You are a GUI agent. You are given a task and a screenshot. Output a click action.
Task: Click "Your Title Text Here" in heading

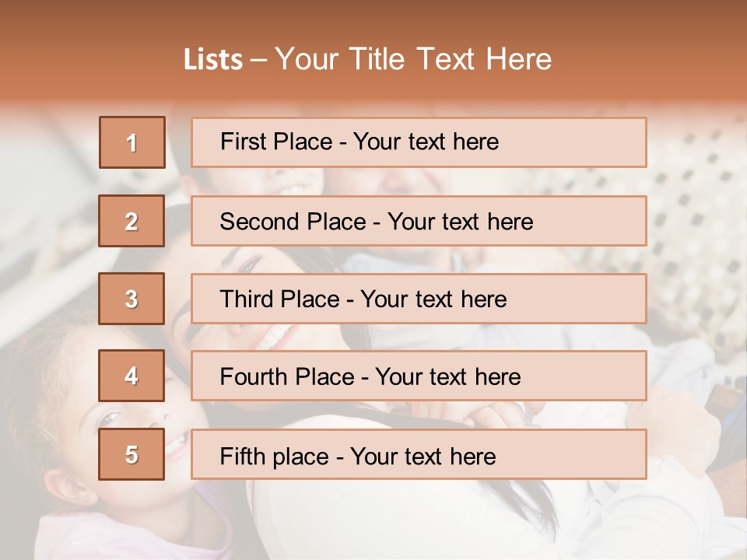[x=413, y=59]
